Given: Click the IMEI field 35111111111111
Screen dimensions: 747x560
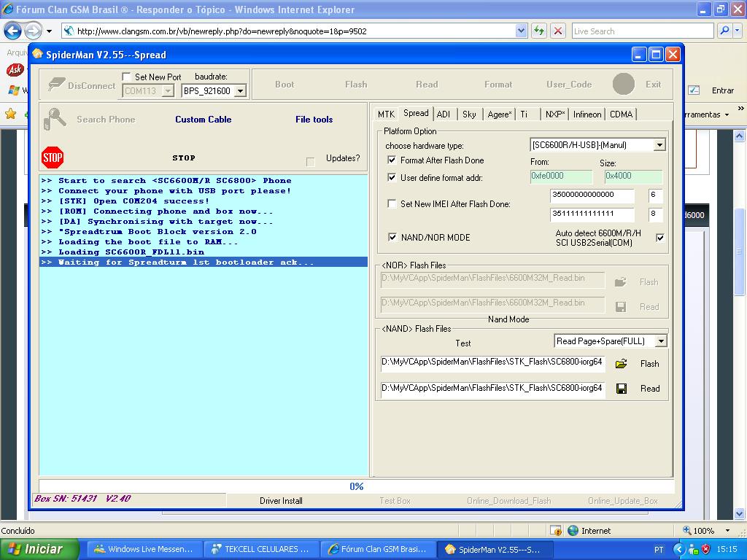Looking at the screenshot, I should coord(592,214).
